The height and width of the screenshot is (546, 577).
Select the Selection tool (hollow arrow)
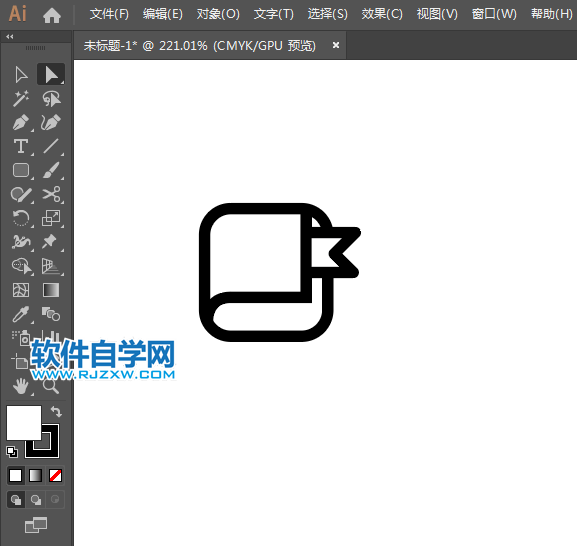pyautogui.click(x=21, y=75)
